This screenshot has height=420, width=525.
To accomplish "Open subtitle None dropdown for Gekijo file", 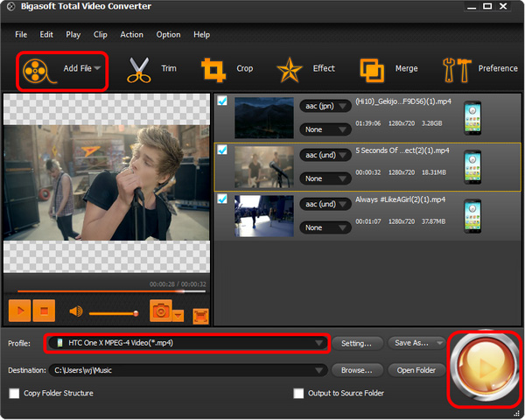I will (x=325, y=129).
